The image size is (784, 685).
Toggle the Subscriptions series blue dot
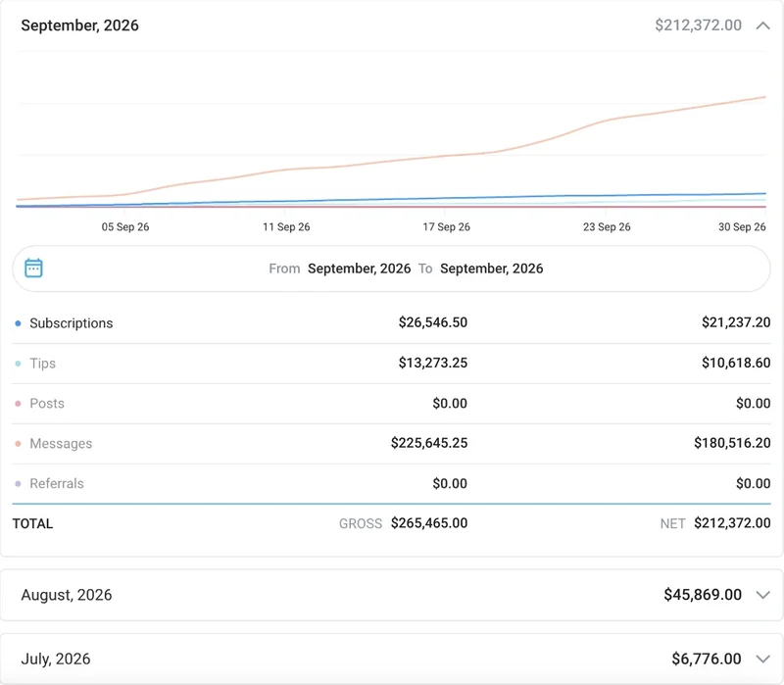tap(18, 323)
